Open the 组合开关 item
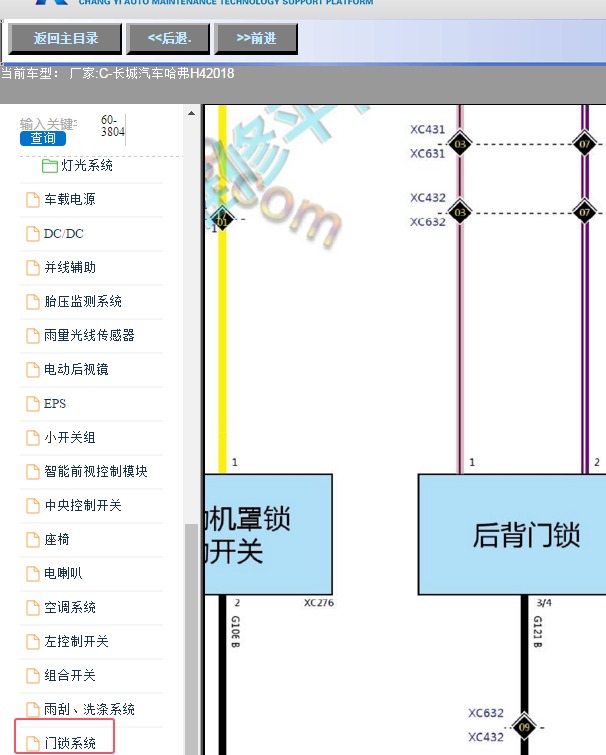This screenshot has width=606, height=755. coord(70,675)
